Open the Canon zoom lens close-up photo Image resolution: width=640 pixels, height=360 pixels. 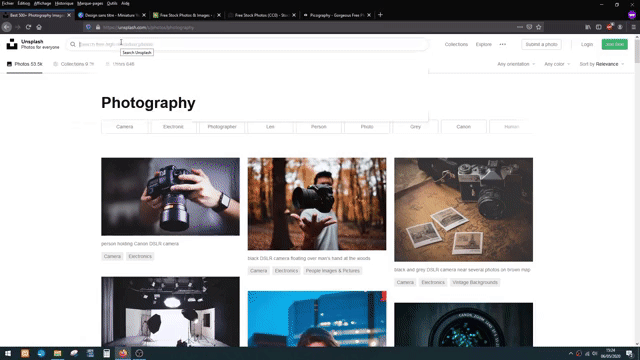463,325
